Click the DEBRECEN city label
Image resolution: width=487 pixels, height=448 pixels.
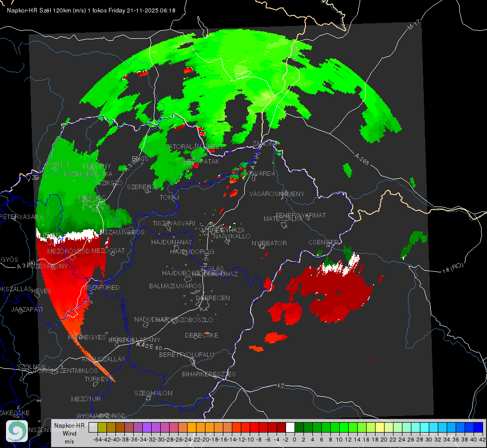tap(213, 298)
